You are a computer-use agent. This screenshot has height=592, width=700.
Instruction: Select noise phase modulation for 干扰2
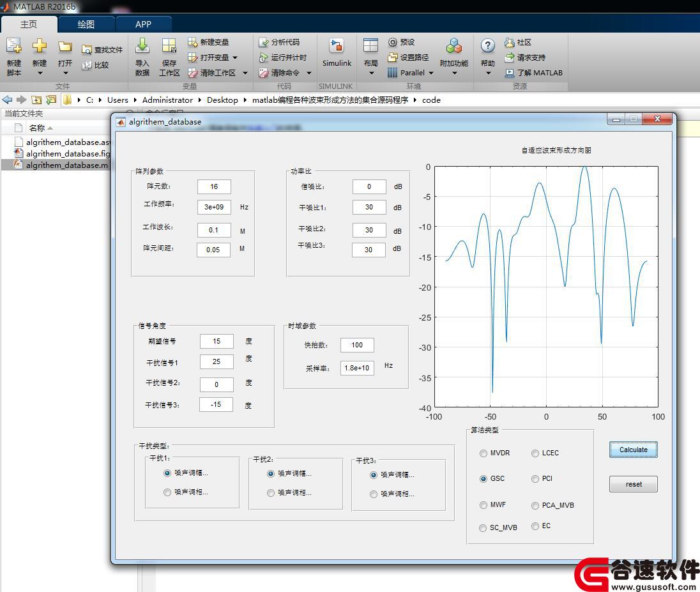tap(271, 493)
